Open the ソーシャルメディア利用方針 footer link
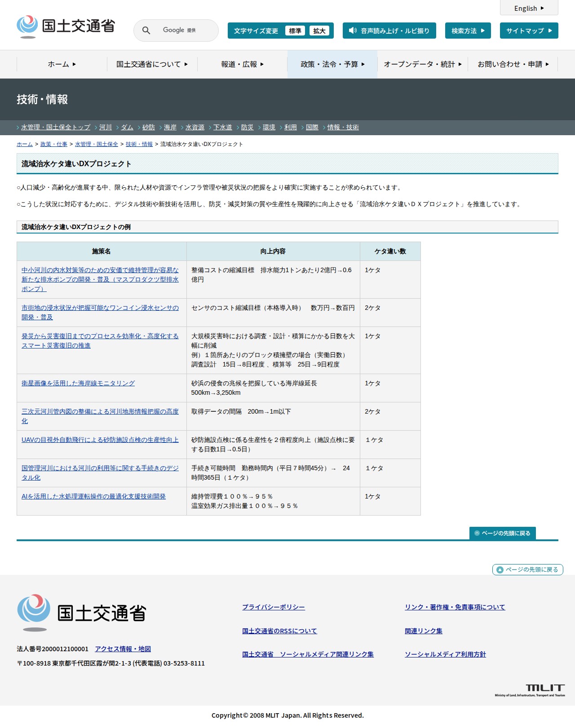The width and height of the screenshot is (575, 728). coord(445,654)
